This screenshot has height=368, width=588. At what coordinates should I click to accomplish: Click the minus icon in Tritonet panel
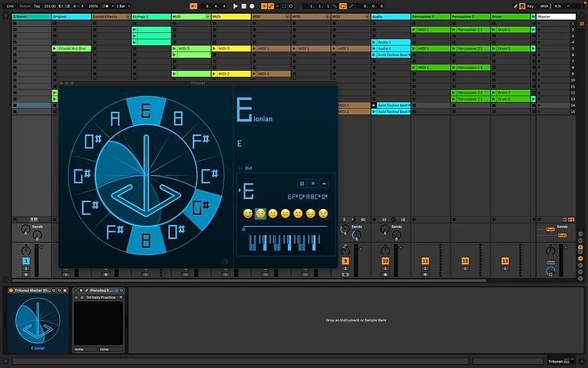pyautogui.click(x=324, y=184)
